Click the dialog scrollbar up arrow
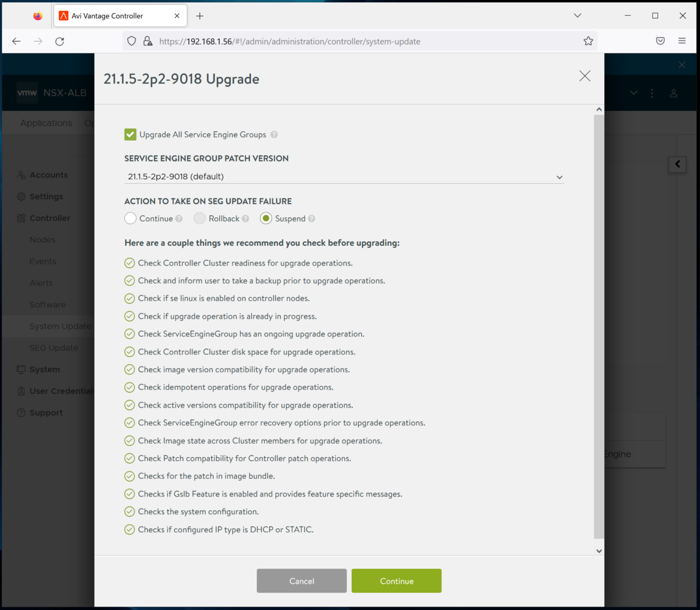Screen dimensions: 700x610 599,109
